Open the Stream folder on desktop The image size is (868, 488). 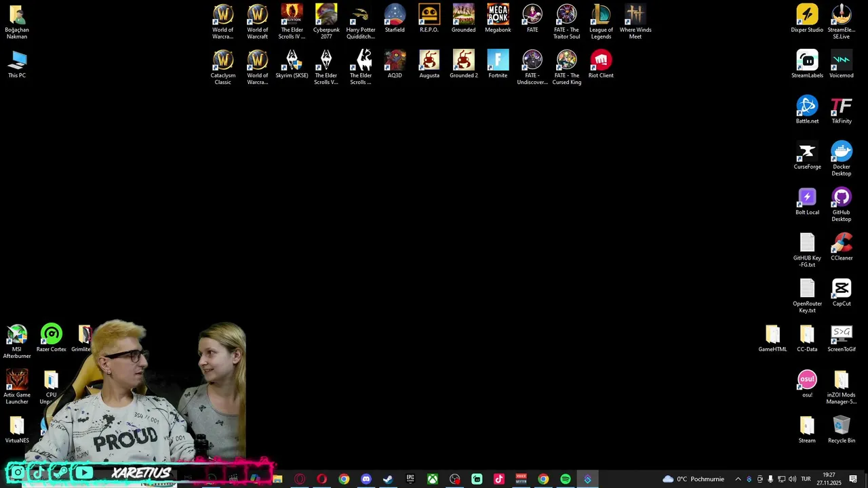click(807, 428)
